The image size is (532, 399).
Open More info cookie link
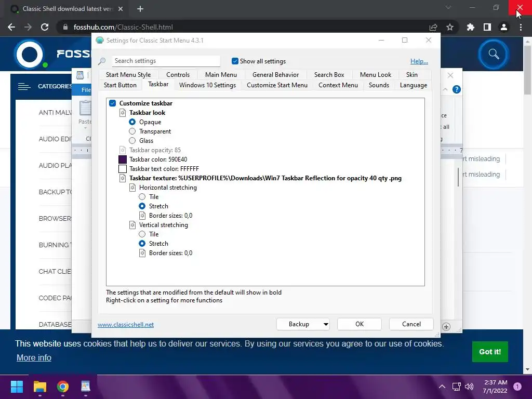[34, 357]
